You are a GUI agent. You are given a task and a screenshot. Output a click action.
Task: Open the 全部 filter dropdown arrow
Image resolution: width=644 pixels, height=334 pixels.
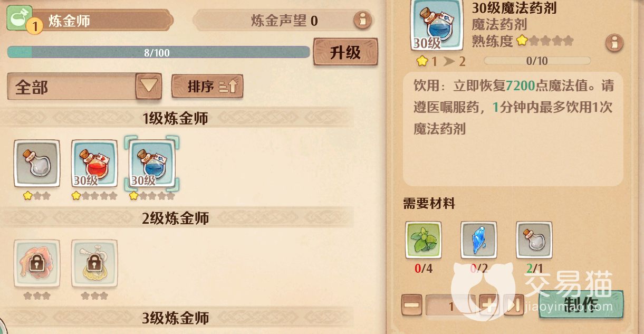[x=149, y=86]
